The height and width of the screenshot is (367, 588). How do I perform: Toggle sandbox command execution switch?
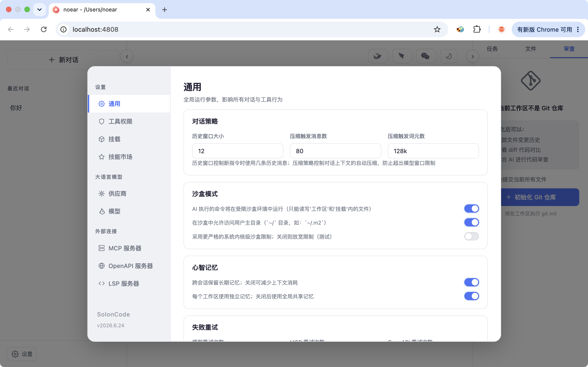pyautogui.click(x=471, y=209)
